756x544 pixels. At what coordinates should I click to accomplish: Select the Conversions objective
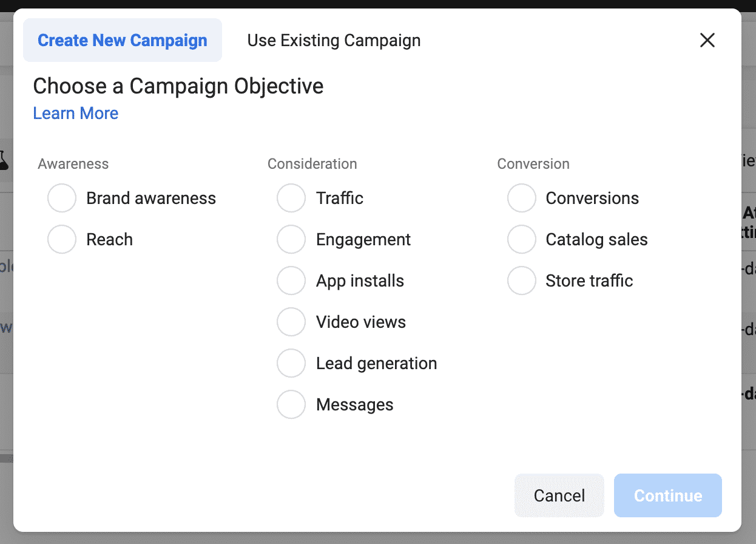[x=522, y=198]
